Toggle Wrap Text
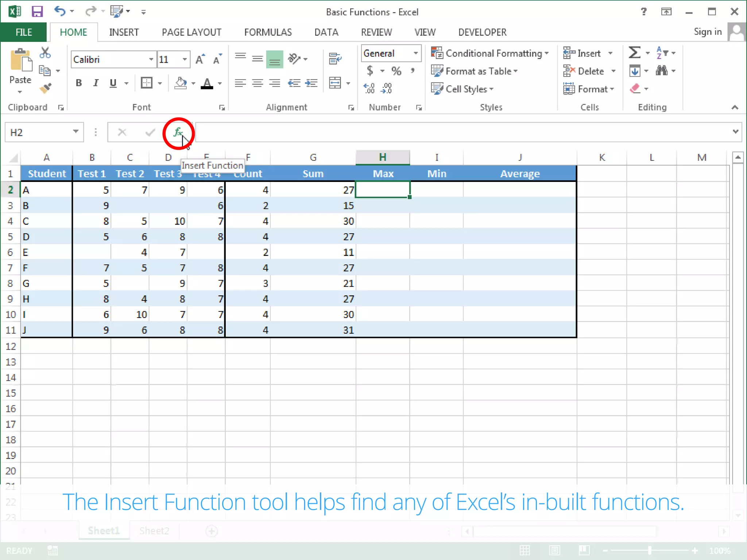This screenshot has height=560, width=747. pos(335,58)
